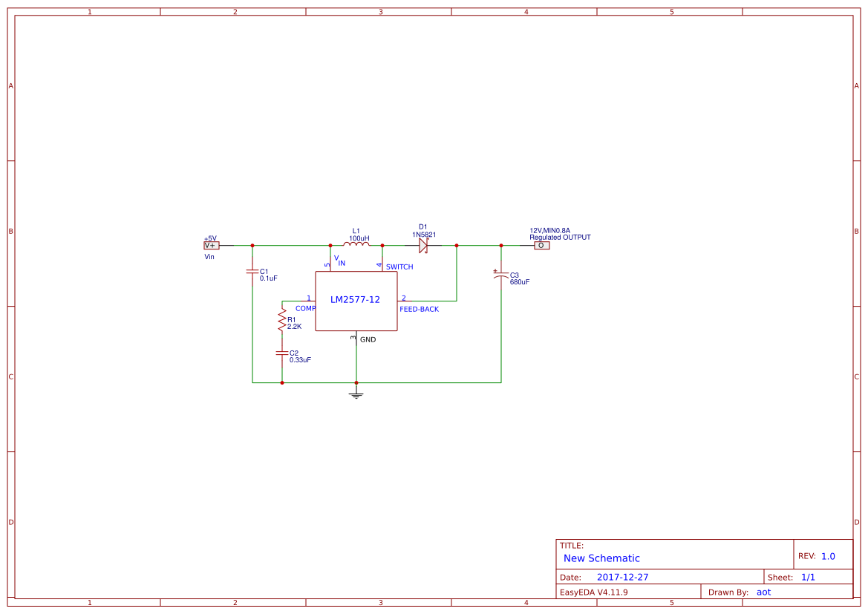868x614 pixels.
Task: Select the +5V Vin label
Action: tap(209, 236)
